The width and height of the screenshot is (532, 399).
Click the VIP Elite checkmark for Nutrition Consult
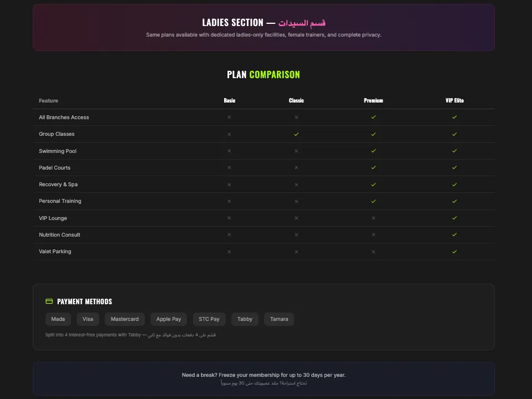pos(454,234)
